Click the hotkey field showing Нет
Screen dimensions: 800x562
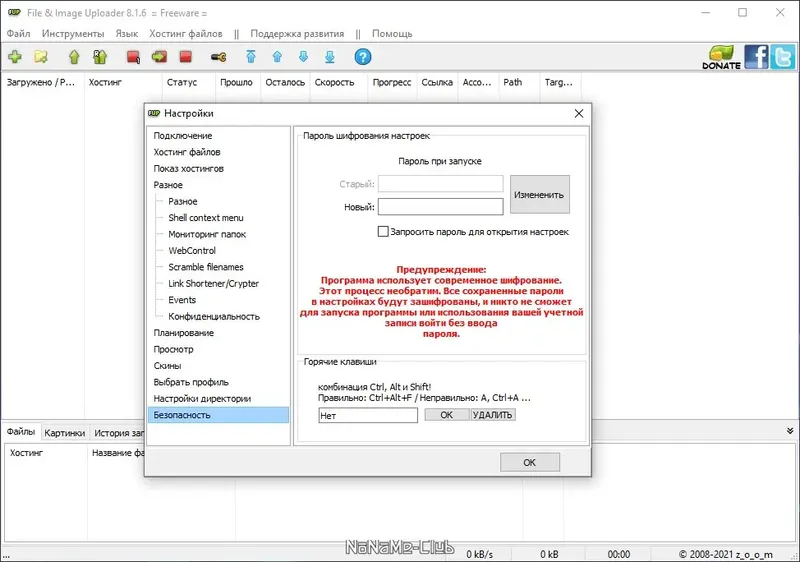(x=368, y=416)
